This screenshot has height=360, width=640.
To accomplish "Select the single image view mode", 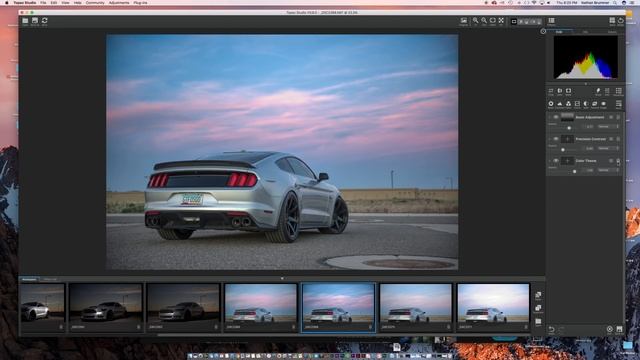I will 514,21.
